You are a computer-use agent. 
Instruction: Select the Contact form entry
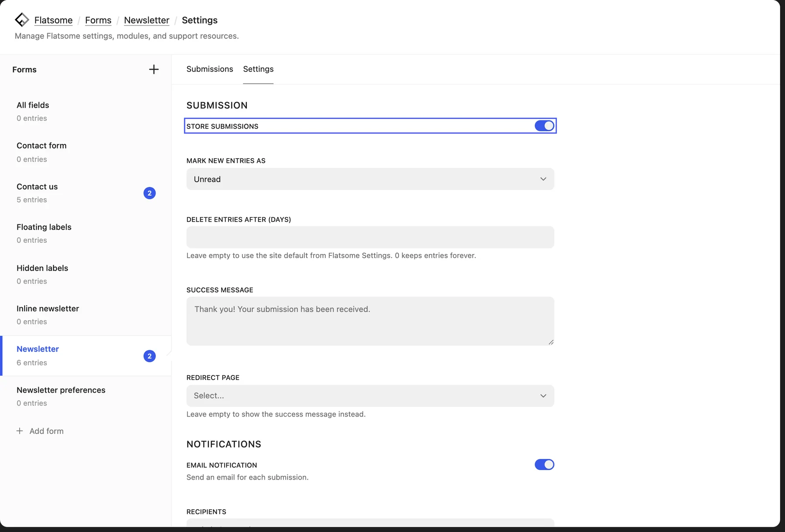86,152
